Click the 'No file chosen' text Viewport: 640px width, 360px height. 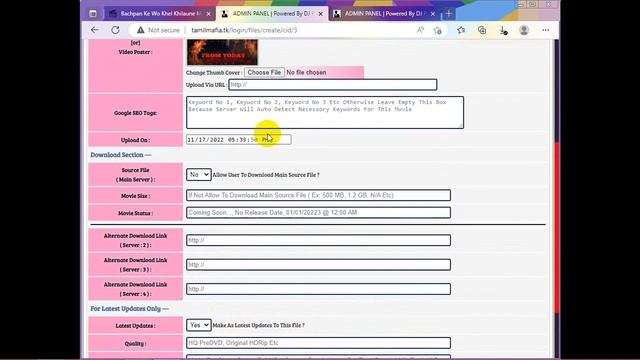click(x=306, y=72)
